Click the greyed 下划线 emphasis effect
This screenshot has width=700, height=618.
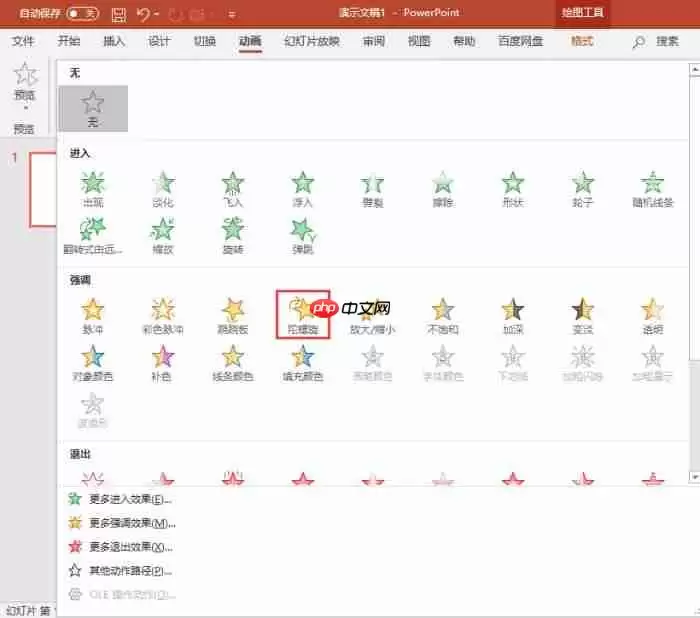(512, 363)
